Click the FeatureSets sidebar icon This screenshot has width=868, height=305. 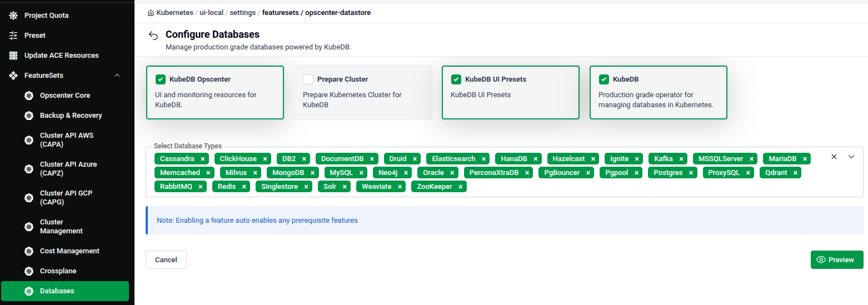14,76
